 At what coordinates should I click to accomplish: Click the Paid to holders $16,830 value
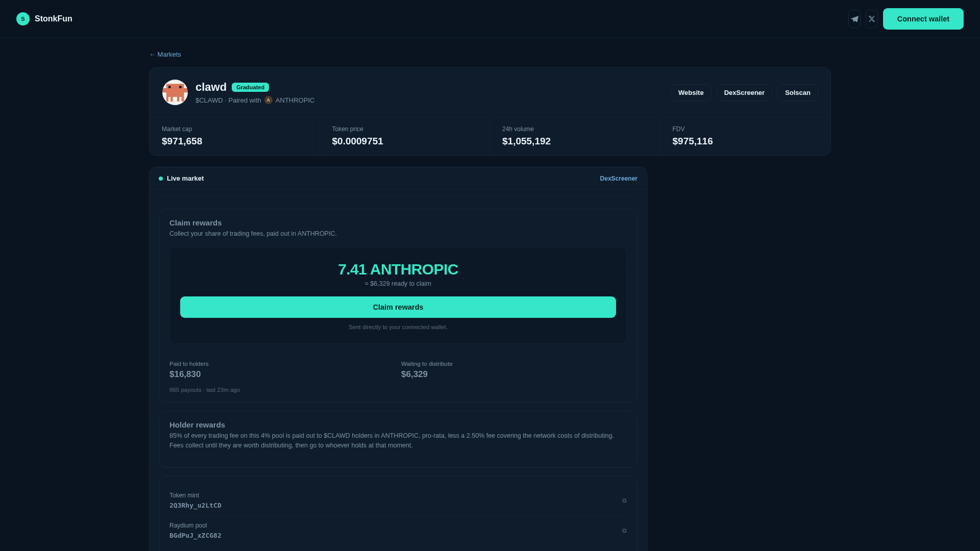pos(185,374)
